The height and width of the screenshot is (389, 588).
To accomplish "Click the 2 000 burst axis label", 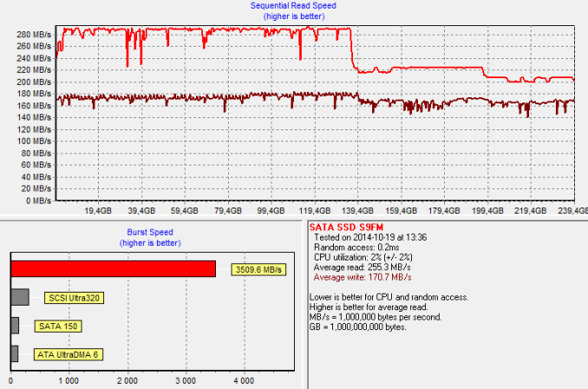I will [x=127, y=380].
